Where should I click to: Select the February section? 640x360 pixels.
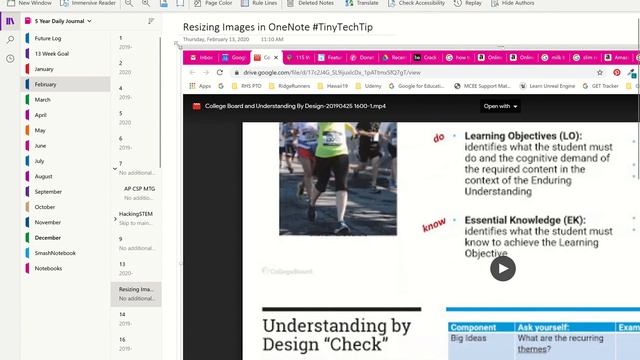point(65,84)
